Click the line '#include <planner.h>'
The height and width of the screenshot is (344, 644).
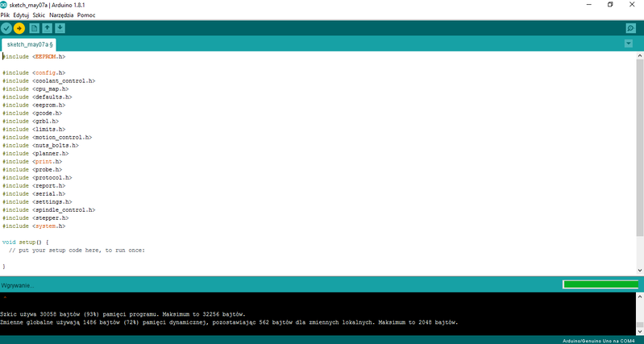click(x=35, y=154)
